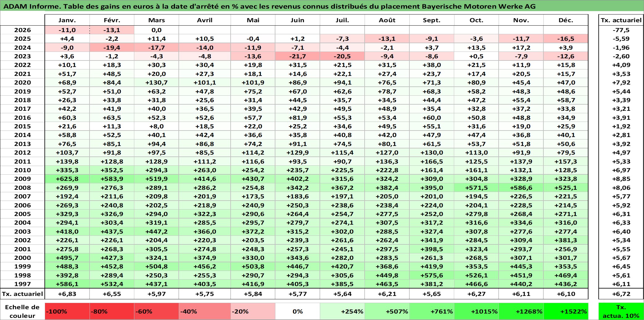
Task: Select the 2009 actuarial rate +8,85
Action: pyautogui.click(x=621, y=179)
